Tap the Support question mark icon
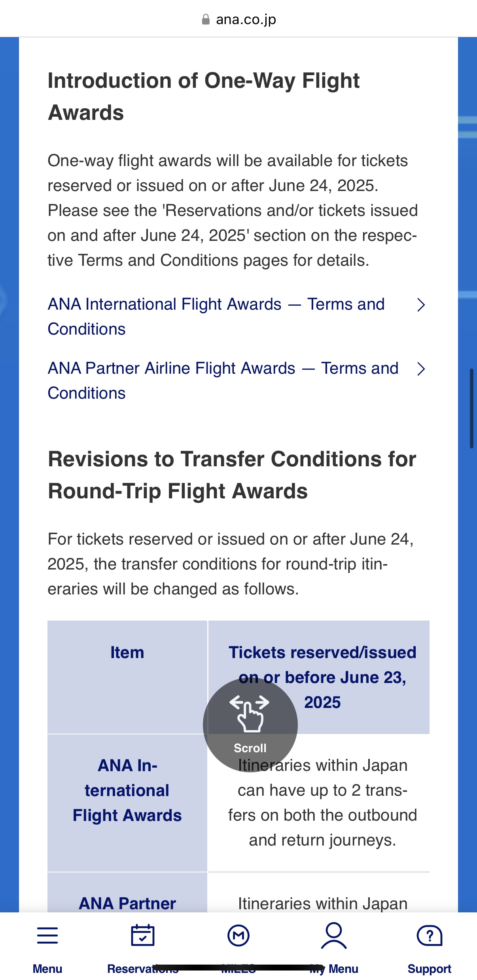The height and width of the screenshot is (980, 477). 429,935
